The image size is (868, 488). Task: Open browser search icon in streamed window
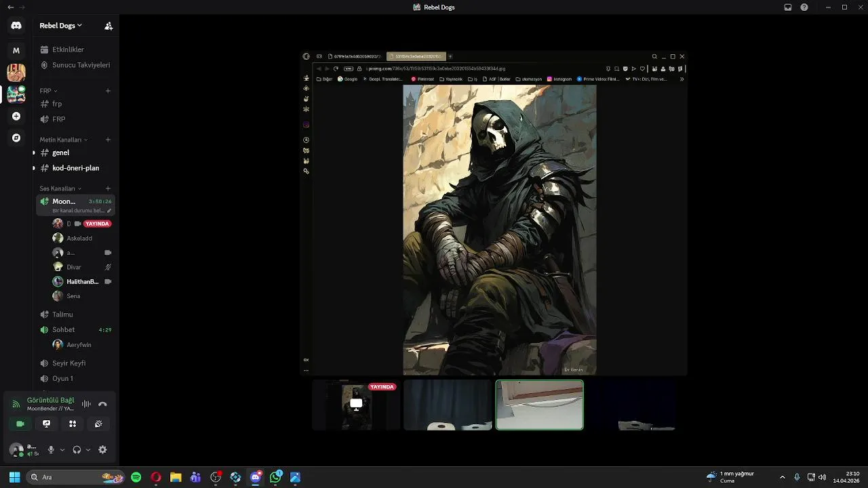tap(654, 56)
